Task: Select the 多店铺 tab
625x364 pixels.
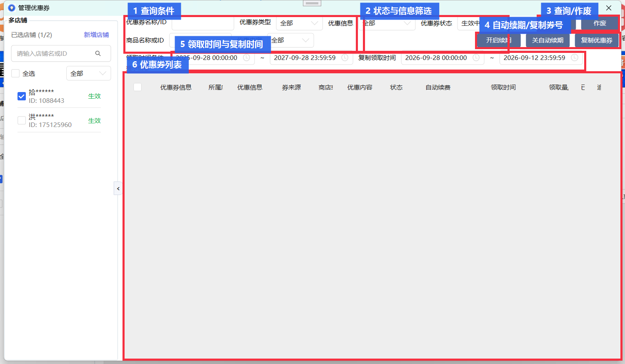Action: (x=18, y=20)
